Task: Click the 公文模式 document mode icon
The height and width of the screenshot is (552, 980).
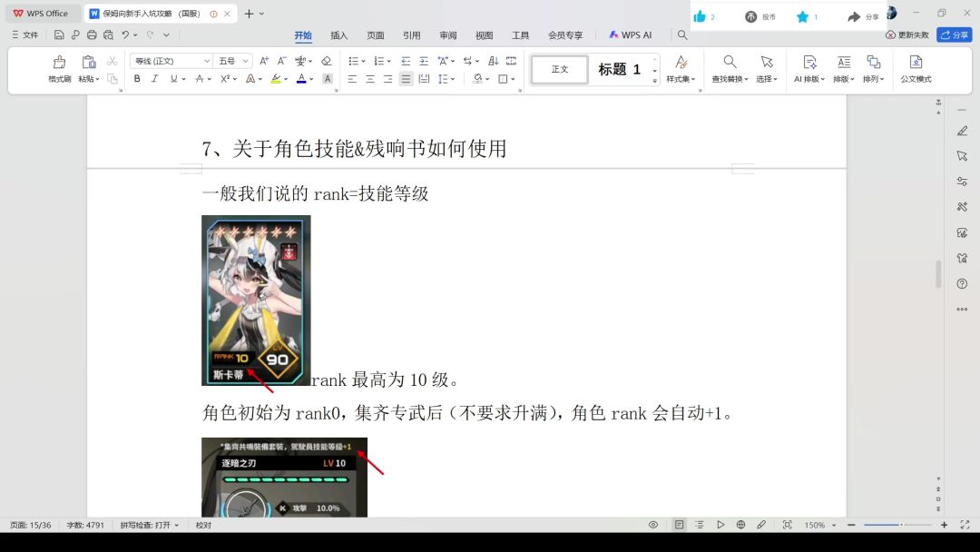Action: click(916, 69)
